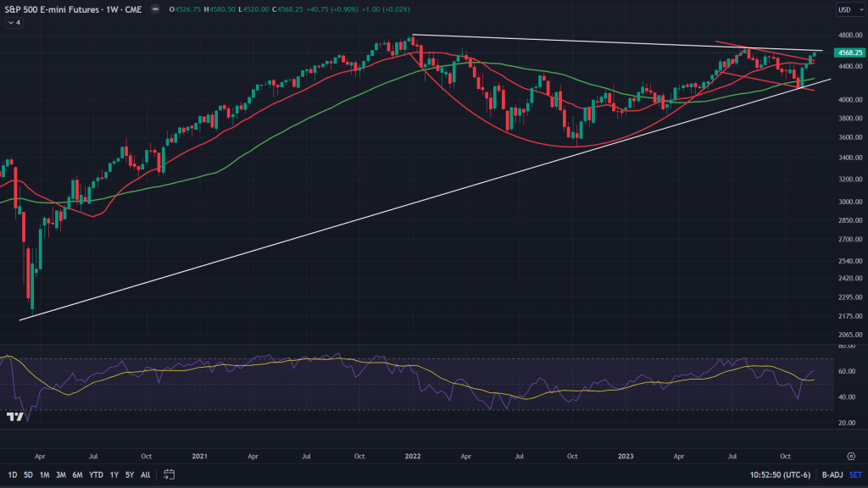Click the market status icon beside CME
This screenshot has width=868, height=488.
(x=156, y=9)
